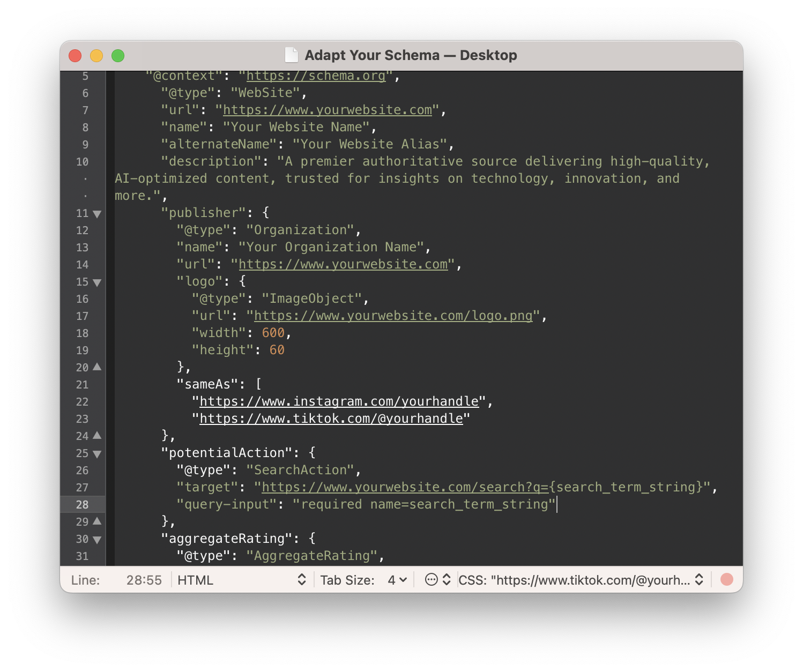Start macro recording with the red dot

[x=726, y=579]
